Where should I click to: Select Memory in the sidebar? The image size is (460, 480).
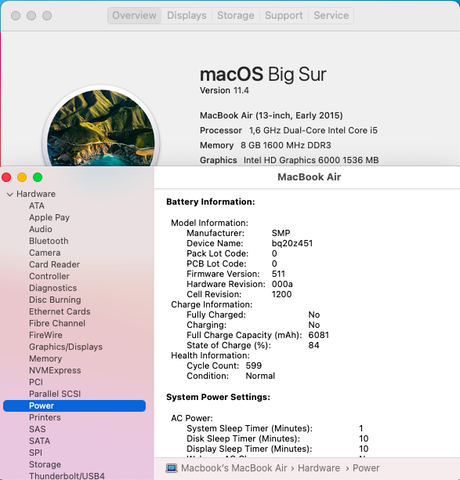click(45, 359)
